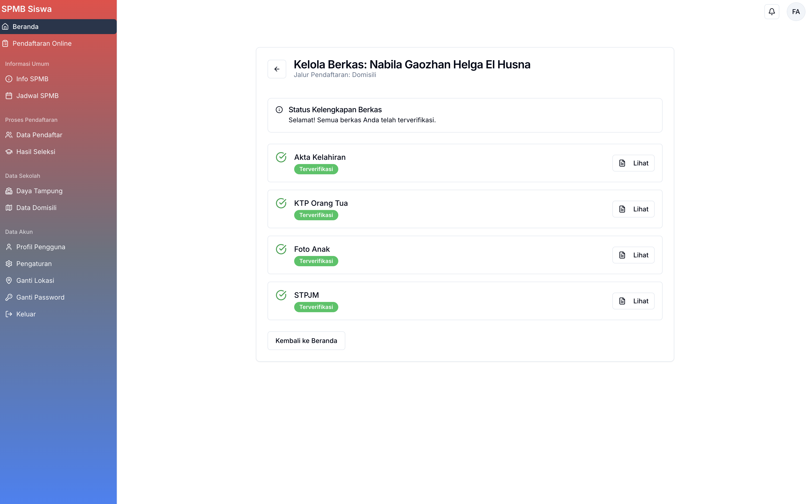This screenshot has width=812, height=504.
Task: View the Akta Kelahiran document
Action: point(633,163)
